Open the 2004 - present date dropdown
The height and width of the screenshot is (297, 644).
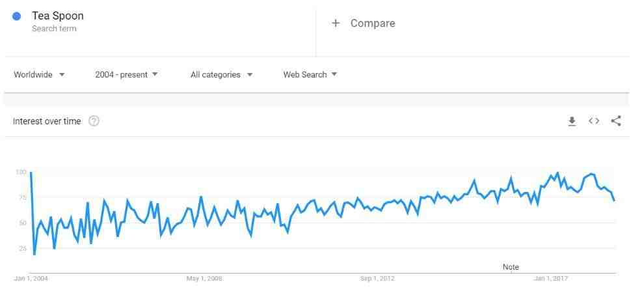[126, 74]
